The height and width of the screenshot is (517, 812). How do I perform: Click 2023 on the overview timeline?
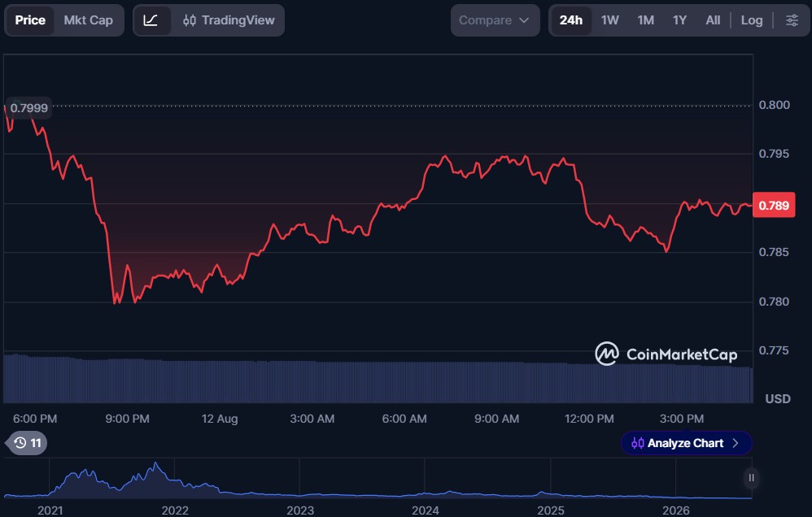(300, 510)
